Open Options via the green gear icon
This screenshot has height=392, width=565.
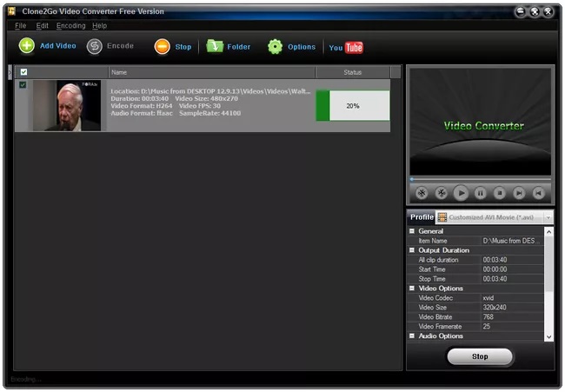pos(276,47)
